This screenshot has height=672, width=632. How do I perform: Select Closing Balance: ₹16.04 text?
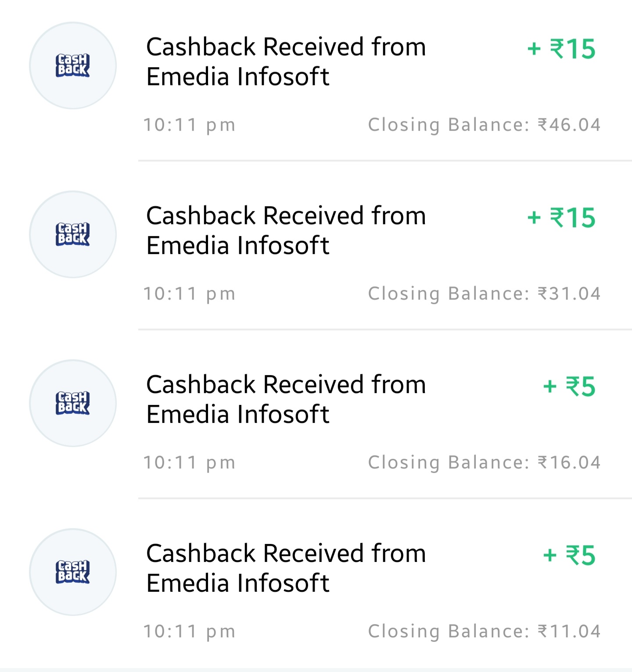coord(484,463)
